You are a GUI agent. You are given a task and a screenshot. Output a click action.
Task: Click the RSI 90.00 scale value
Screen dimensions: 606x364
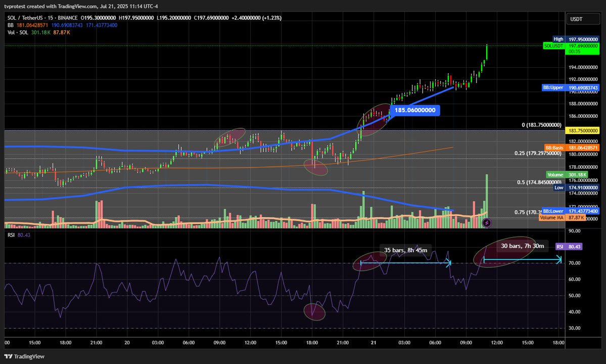coord(574,231)
